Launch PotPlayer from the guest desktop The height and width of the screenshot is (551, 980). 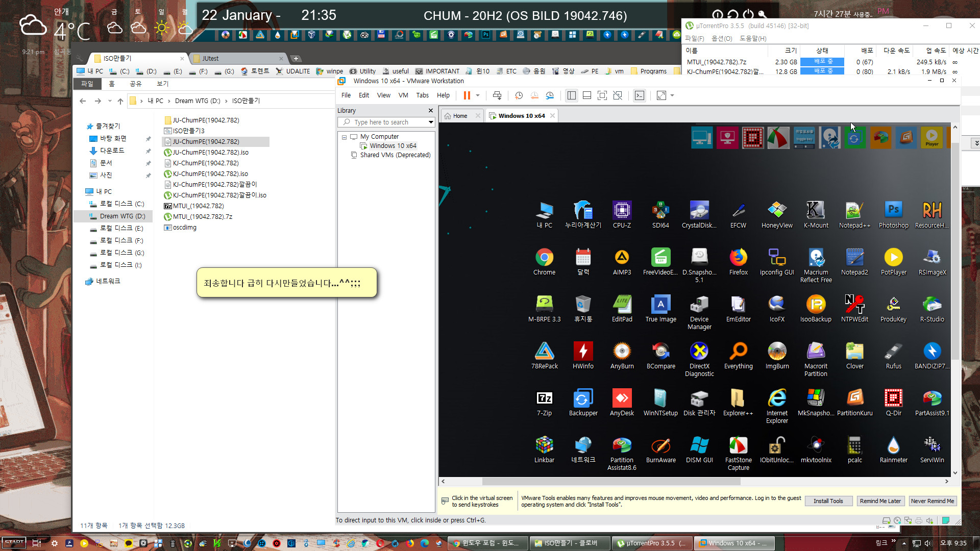pos(893,261)
